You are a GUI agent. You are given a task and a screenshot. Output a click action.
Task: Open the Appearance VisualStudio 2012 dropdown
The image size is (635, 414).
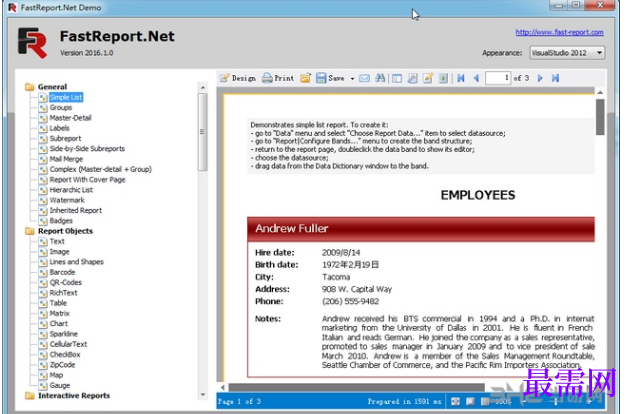tap(567, 53)
